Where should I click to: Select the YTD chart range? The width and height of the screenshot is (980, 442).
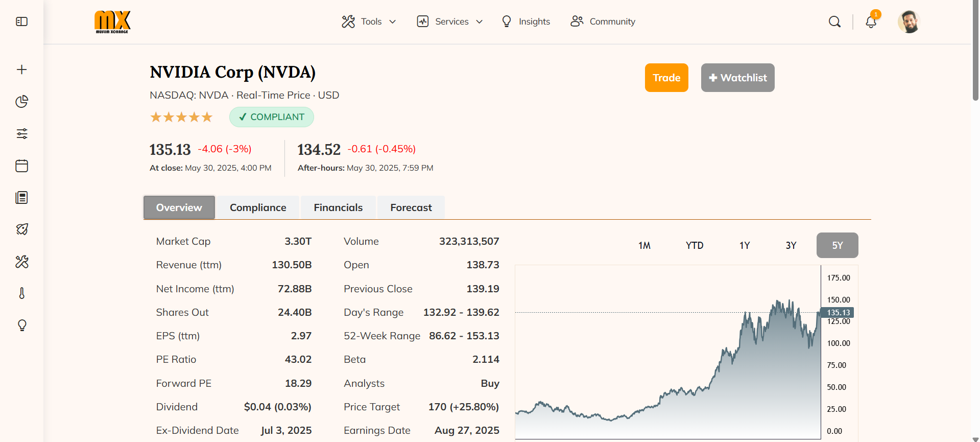tap(695, 245)
